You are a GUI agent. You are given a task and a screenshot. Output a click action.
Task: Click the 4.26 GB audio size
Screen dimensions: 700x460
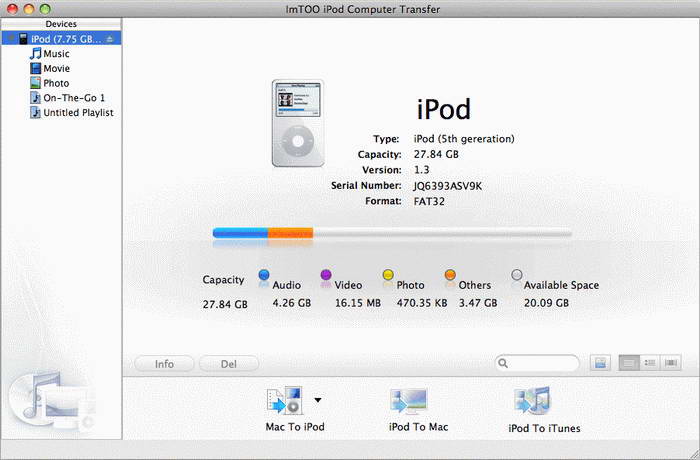292,303
